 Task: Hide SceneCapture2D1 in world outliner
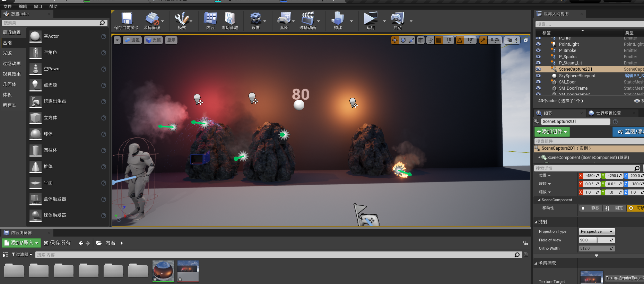(x=538, y=69)
